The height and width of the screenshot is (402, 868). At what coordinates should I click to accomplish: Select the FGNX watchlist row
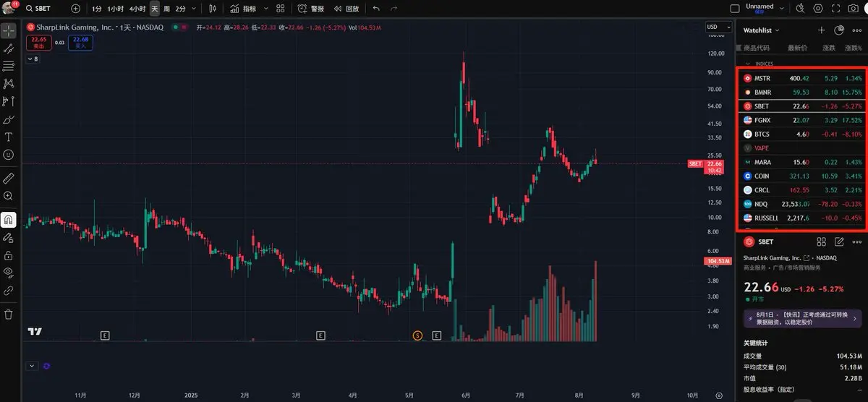click(801, 120)
